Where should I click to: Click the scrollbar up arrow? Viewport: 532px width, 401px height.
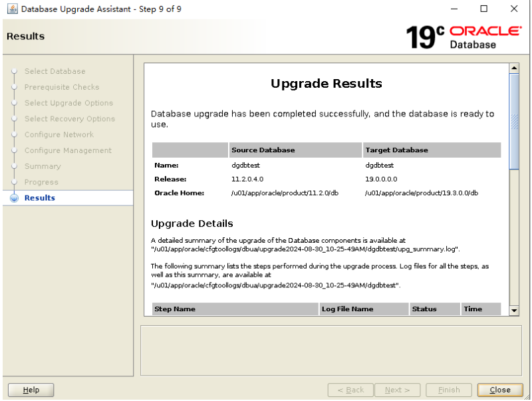tap(514, 68)
